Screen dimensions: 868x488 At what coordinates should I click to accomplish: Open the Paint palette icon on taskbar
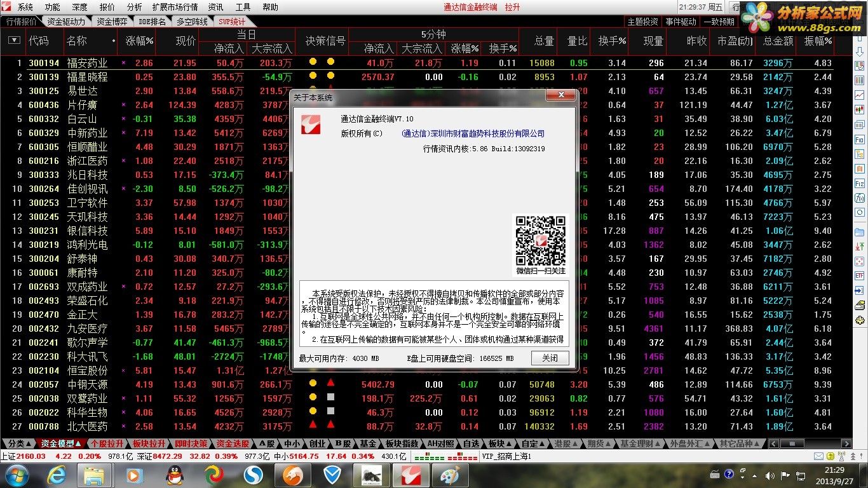point(450,475)
